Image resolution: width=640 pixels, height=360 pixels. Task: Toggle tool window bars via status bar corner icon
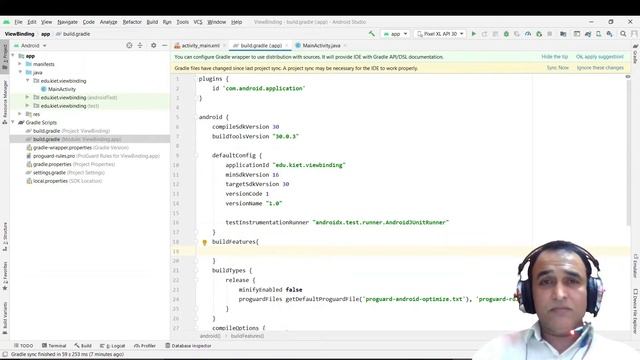(5, 354)
